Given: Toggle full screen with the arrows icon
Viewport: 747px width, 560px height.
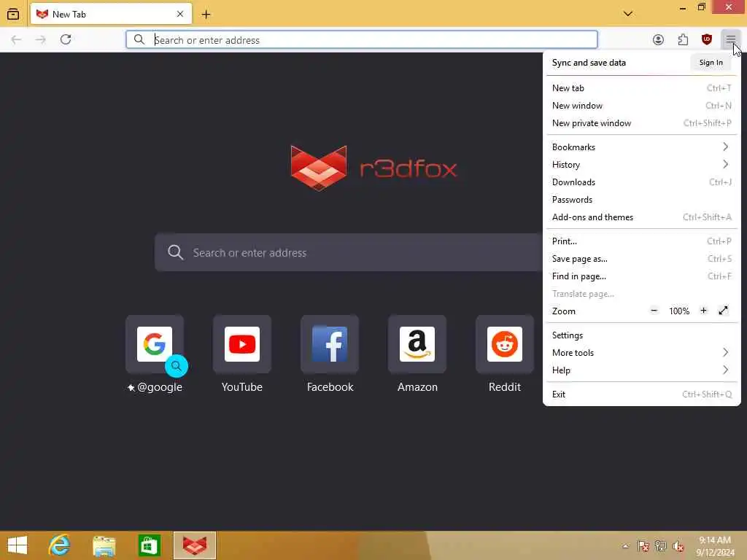Looking at the screenshot, I should [723, 311].
